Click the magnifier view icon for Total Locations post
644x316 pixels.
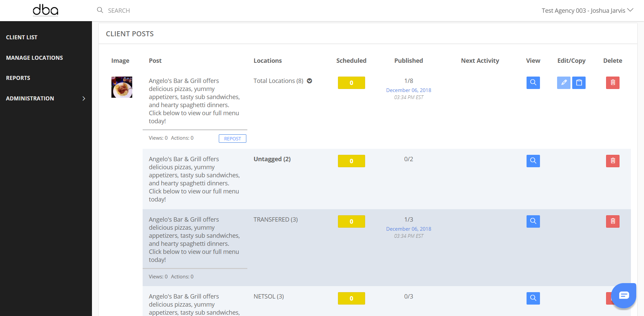click(533, 83)
